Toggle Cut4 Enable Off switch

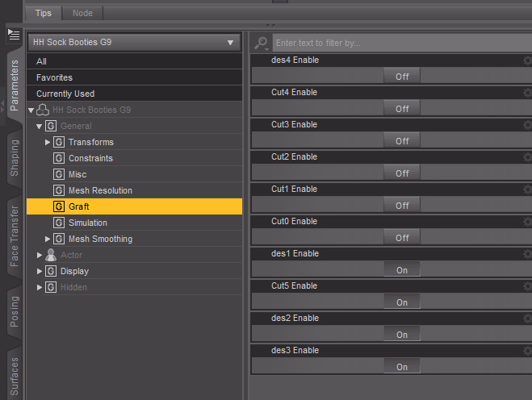point(402,108)
